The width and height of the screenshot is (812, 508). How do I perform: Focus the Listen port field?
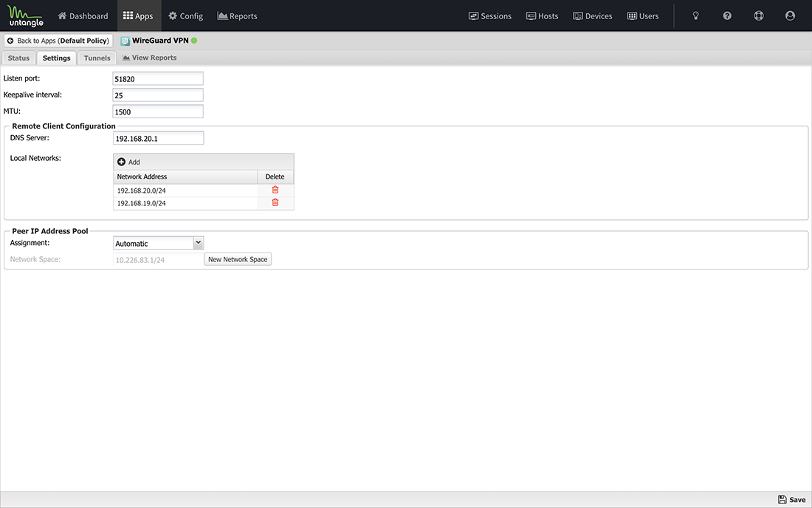[x=158, y=79]
